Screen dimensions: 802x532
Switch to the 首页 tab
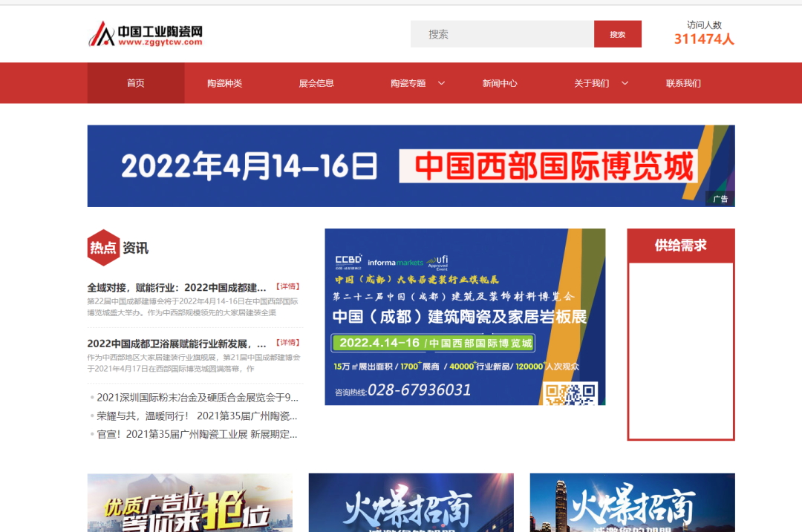tap(135, 83)
